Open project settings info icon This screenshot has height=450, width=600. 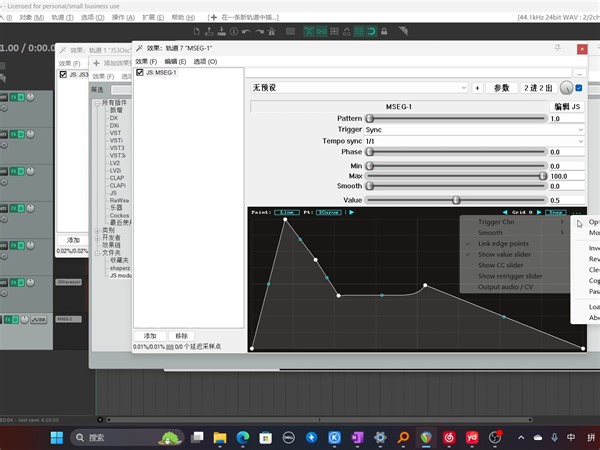(x=234, y=31)
